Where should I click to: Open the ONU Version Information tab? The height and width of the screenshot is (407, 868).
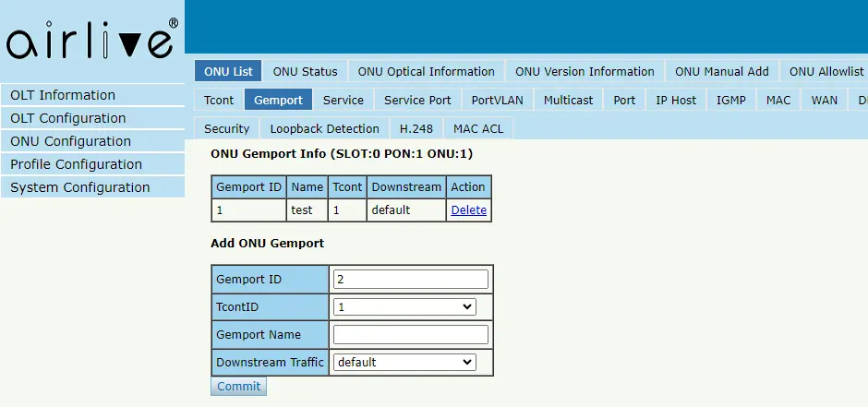[585, 71]
